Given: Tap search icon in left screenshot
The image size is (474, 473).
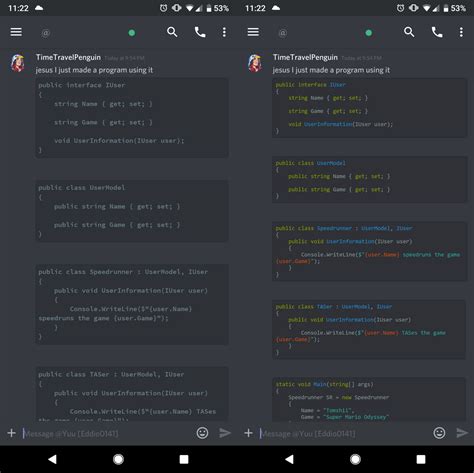Looking at the screenshot, I should tap(172, 32).
